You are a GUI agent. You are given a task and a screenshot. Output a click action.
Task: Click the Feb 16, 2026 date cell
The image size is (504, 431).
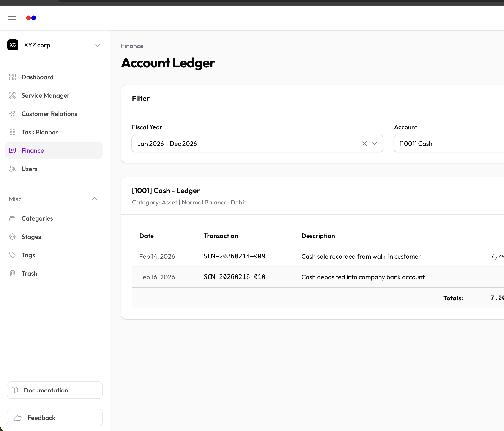(157, 277)
